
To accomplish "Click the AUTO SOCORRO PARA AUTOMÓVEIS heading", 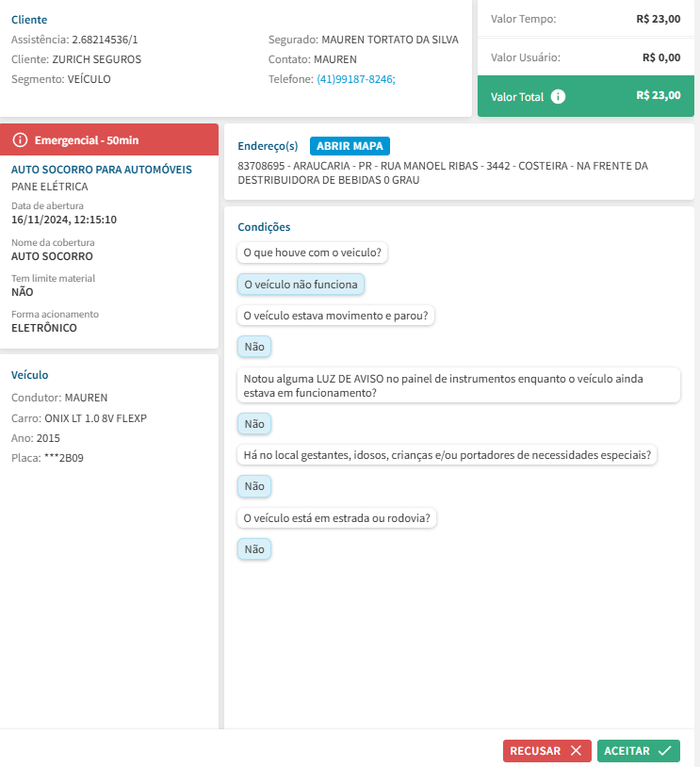I will (x=101, y=170).
